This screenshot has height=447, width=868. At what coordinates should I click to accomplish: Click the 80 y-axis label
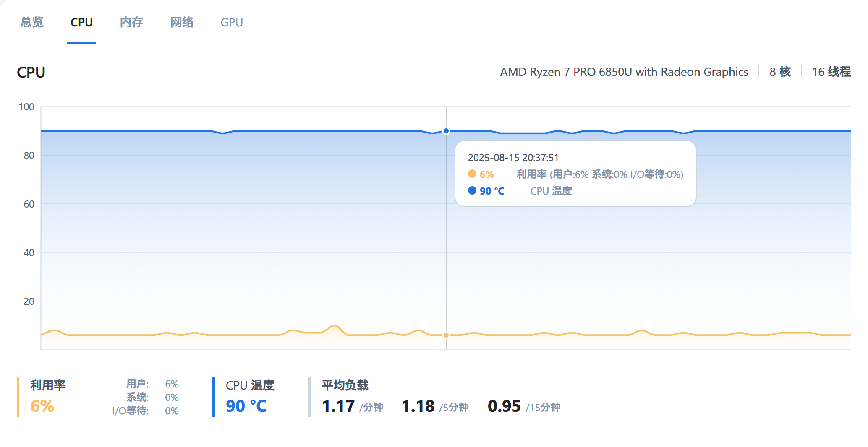coord(29,156)
